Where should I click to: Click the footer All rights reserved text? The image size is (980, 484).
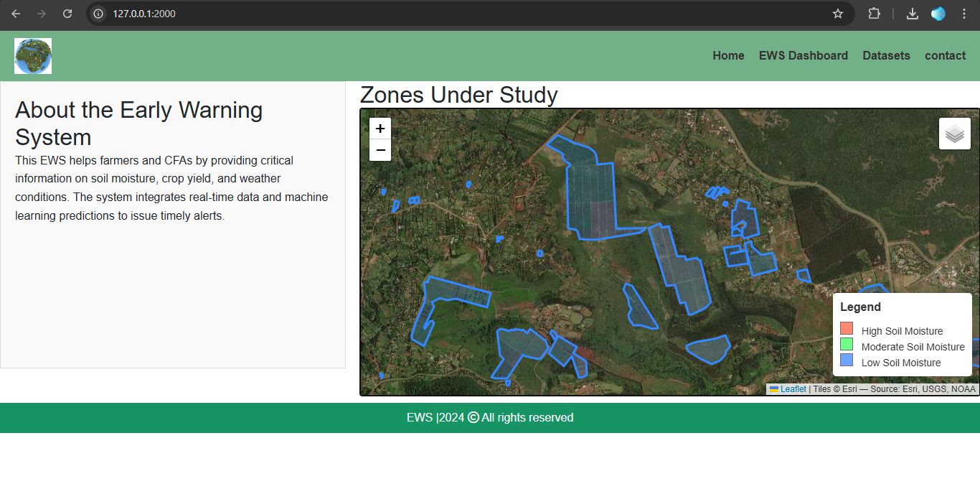click(x=527, y=417)
